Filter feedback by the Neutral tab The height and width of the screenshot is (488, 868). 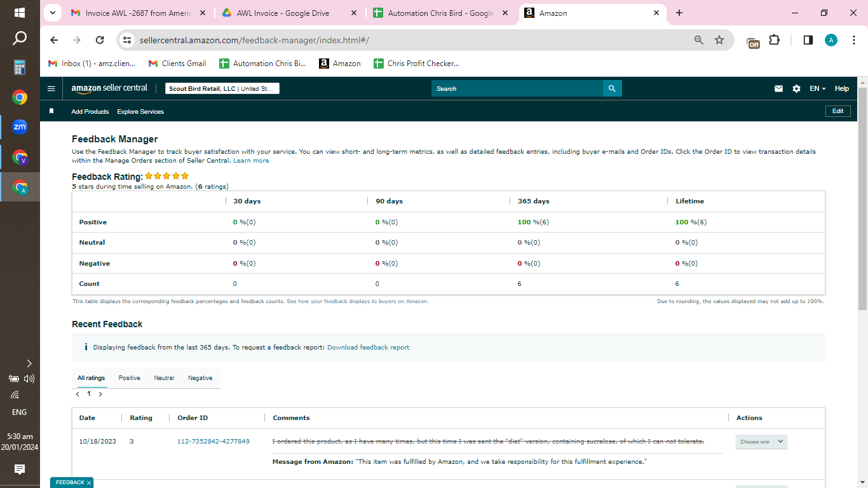(x=164, y=378)
